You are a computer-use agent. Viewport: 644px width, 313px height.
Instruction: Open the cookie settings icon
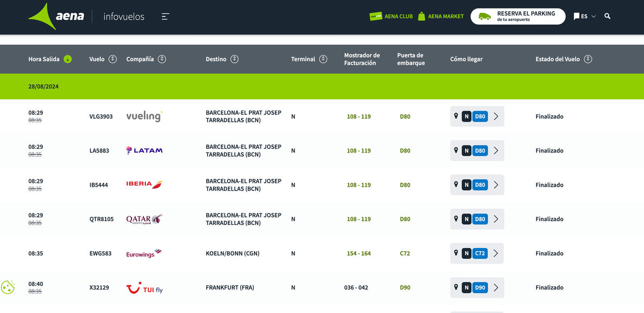(8, 287)
